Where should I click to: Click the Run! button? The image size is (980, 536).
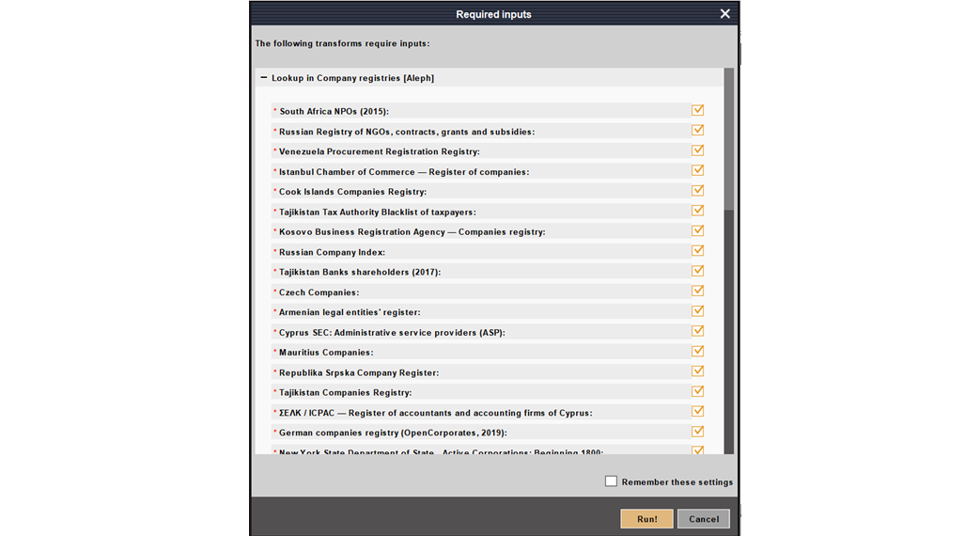pos(646,518)
